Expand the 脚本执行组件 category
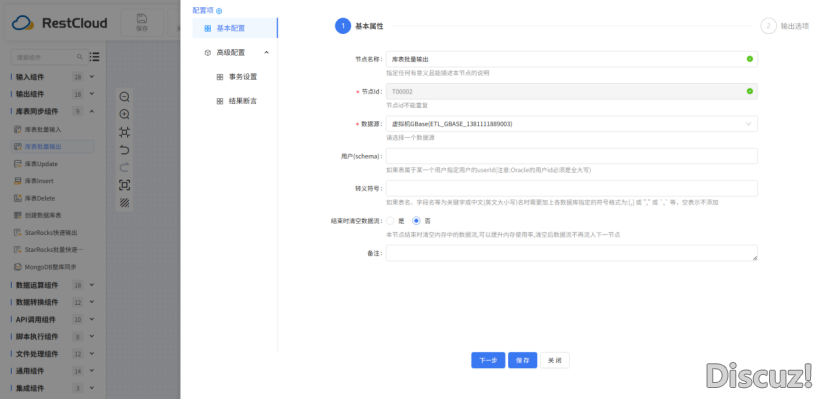This screenshot has width=829, height=400. pyautogui.click(x=91, y=337)
